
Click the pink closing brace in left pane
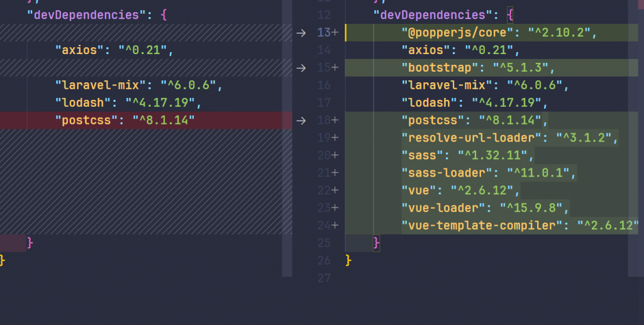[30, 243]
